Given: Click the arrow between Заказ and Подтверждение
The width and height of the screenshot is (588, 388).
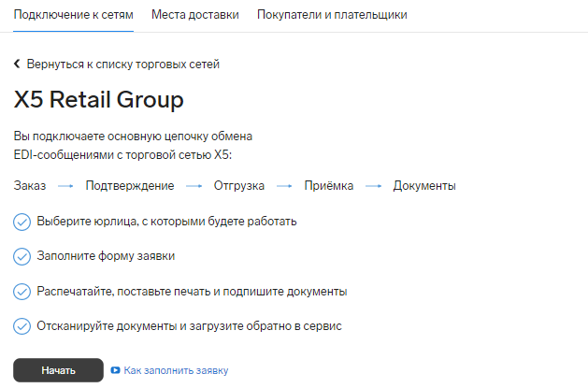Looking at the screenshot, I should (65, 186).
